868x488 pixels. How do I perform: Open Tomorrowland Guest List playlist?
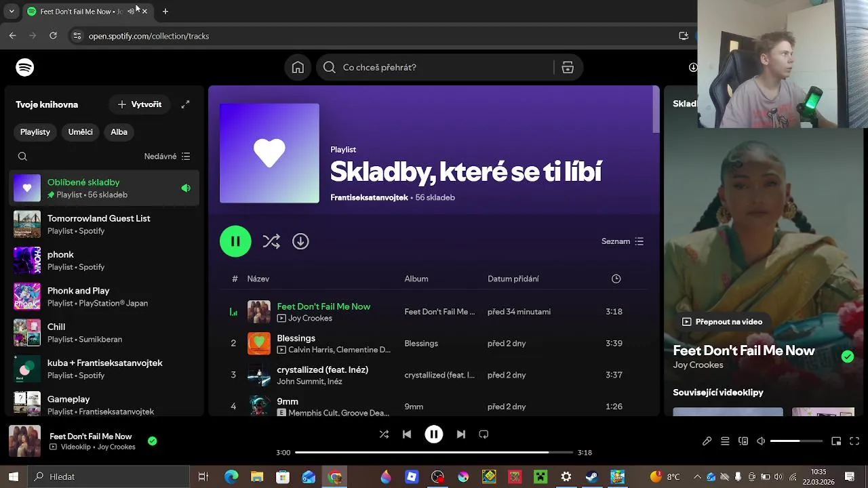click(x=105, y=224)
